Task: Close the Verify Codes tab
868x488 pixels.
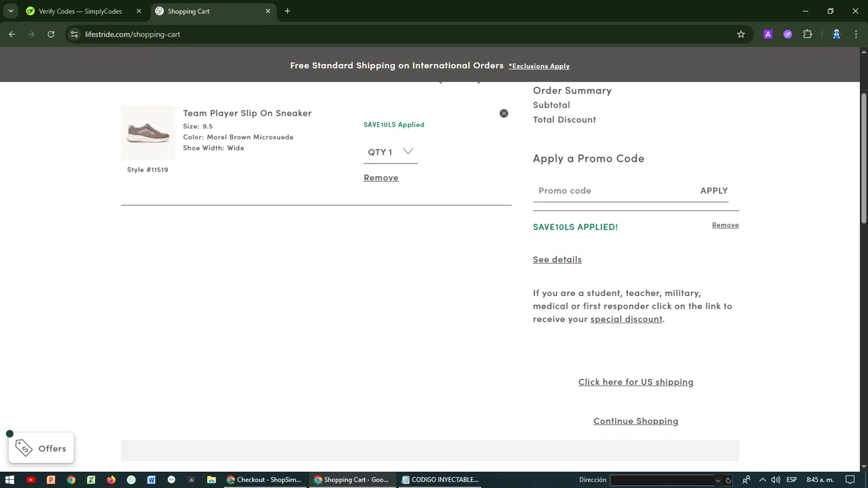Action: coord(139,11)
